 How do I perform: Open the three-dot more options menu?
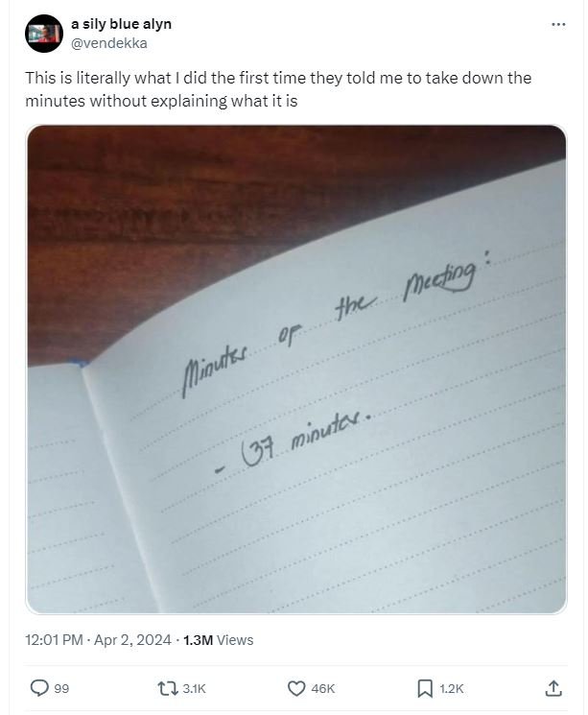pos(559,24)
